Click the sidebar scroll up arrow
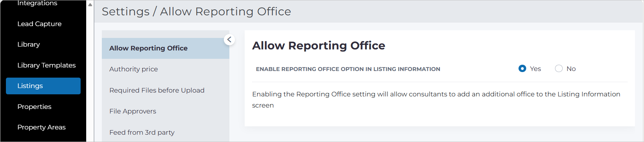644x142 pixels. (90, 5)
